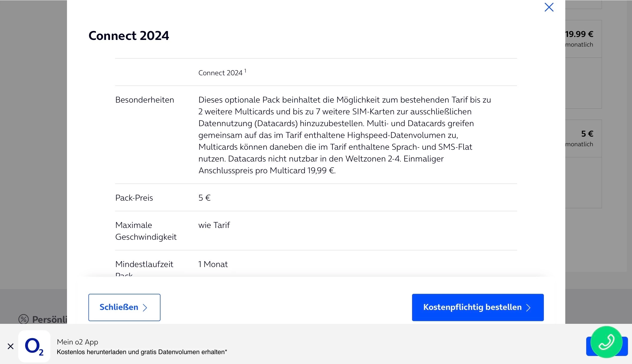Click the Besonderheiten description paragraph
Screen dimensions: 632x364
(x=344, y=135)
